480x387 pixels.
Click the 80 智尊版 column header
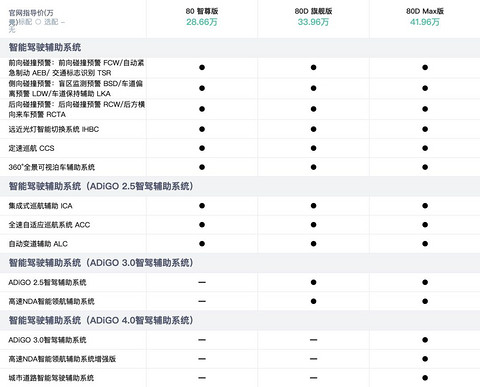tap(202, 11)
